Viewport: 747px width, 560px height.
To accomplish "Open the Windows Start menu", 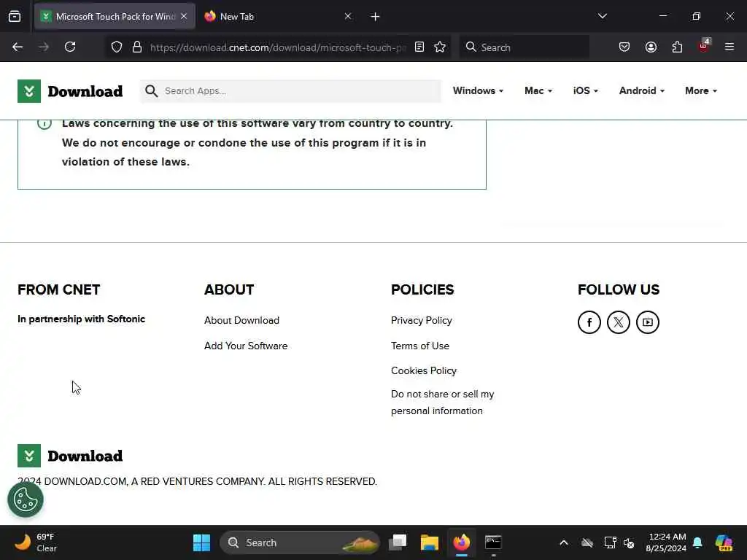I will tap(201, 542).
